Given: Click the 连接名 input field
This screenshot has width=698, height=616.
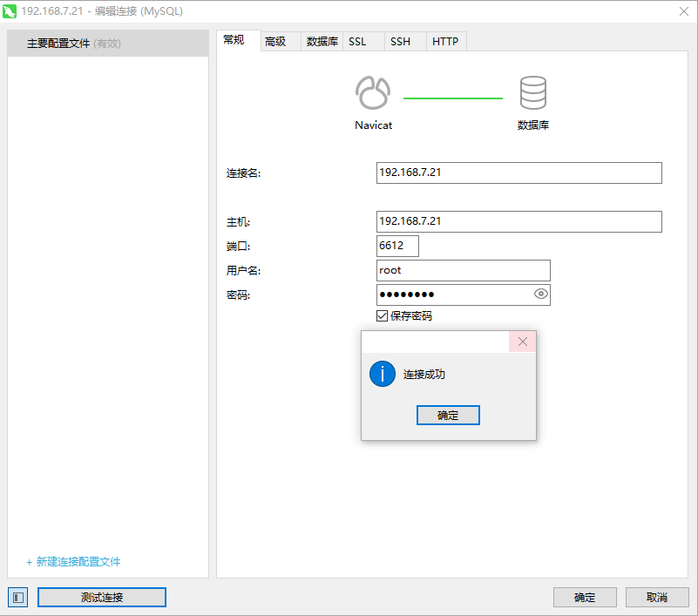Looking at the screenshot, I should (x=519, y=173).
